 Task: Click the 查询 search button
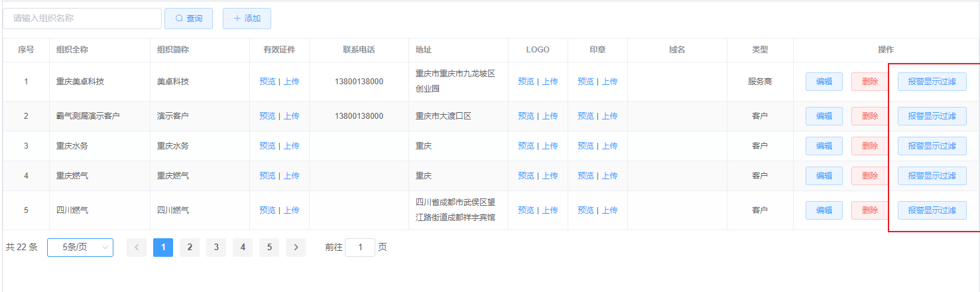pos(188,19)
